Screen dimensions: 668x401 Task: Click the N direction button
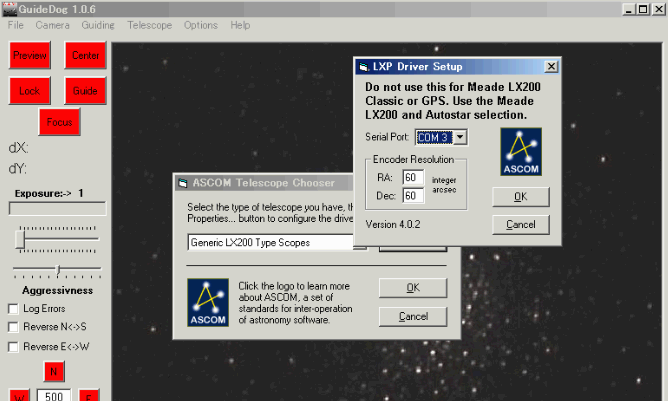pos(54,372)
